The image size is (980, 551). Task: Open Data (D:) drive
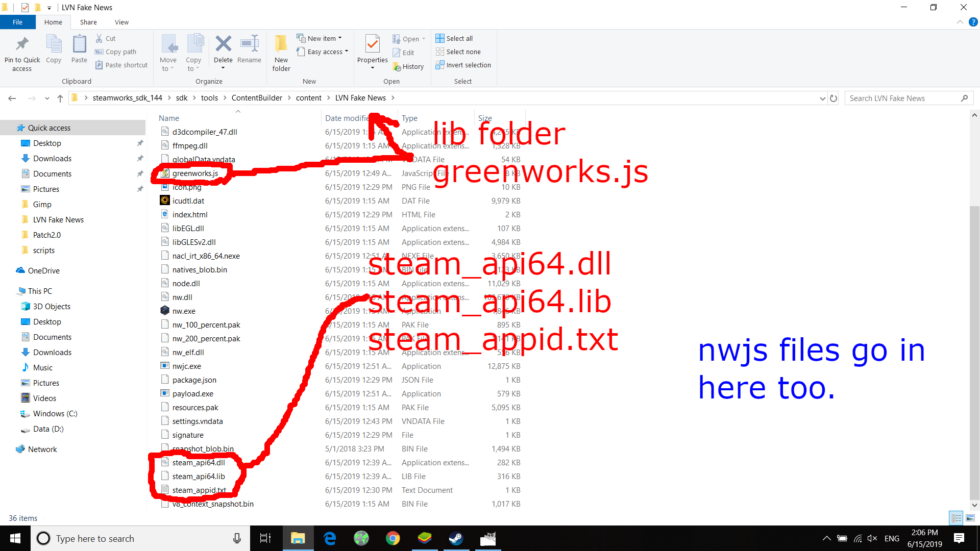click(x=48, y=429)
